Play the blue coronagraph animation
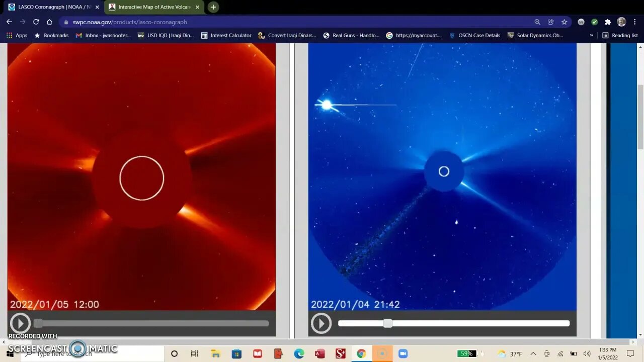Image resolution: width=644 pixels, height=362 pixels. click(x=321, y=323)
